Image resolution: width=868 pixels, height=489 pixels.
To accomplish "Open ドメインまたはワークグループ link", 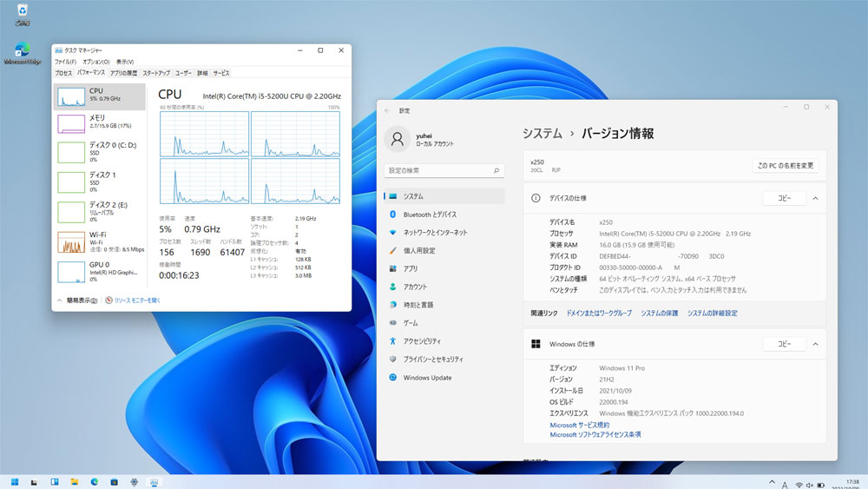I will (x=598, y=313).
